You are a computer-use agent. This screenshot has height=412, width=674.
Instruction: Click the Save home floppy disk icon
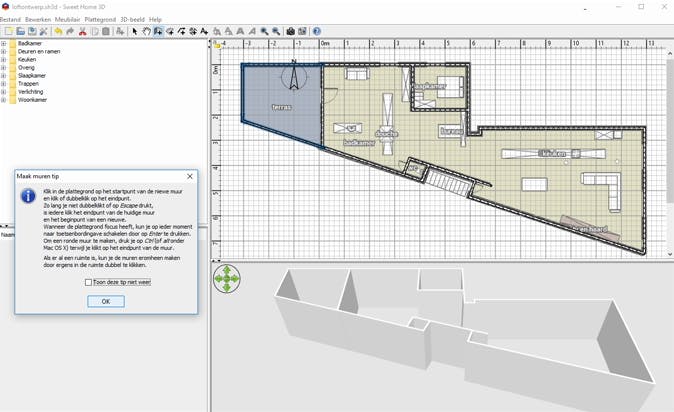pyautogui.click(x=32, y=31)
